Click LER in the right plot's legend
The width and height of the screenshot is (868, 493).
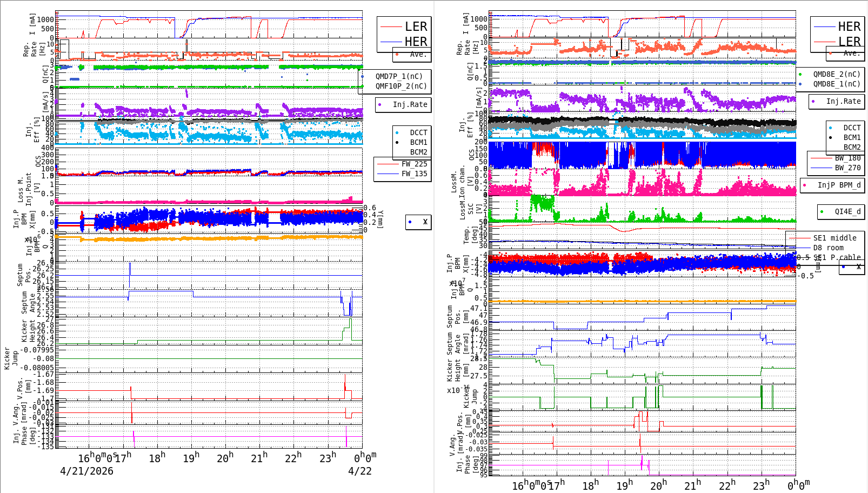[849, 42]
